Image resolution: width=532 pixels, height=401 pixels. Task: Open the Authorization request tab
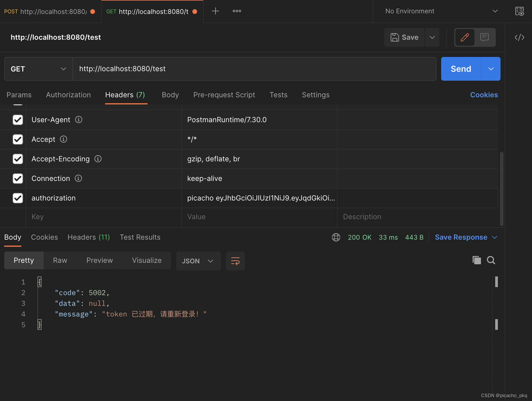click(x=68, y=95)
